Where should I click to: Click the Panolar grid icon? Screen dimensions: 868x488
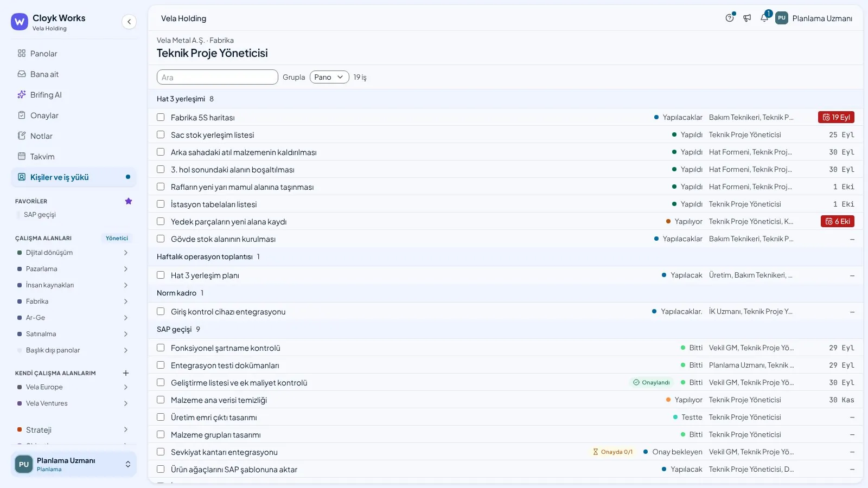[x=22, y=53]
